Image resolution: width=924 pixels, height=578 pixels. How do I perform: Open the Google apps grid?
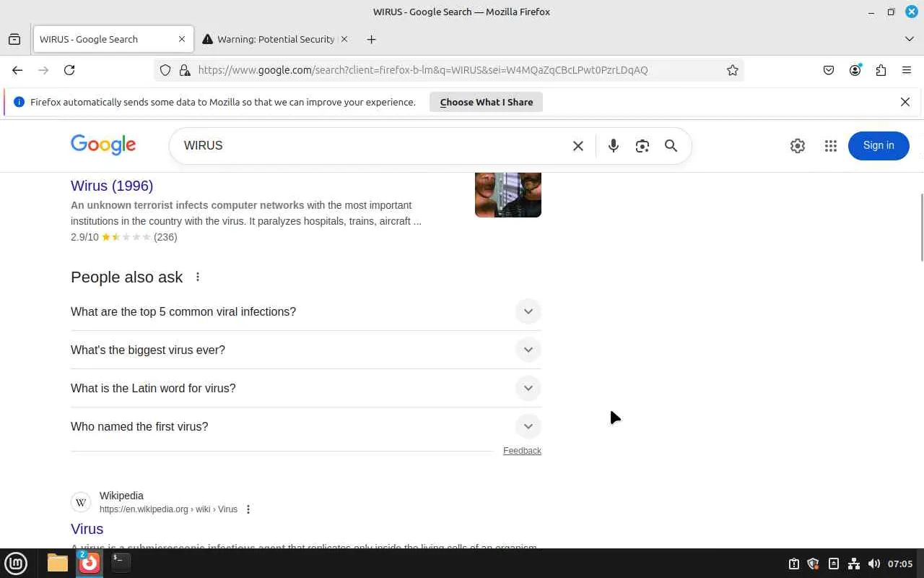831,146
